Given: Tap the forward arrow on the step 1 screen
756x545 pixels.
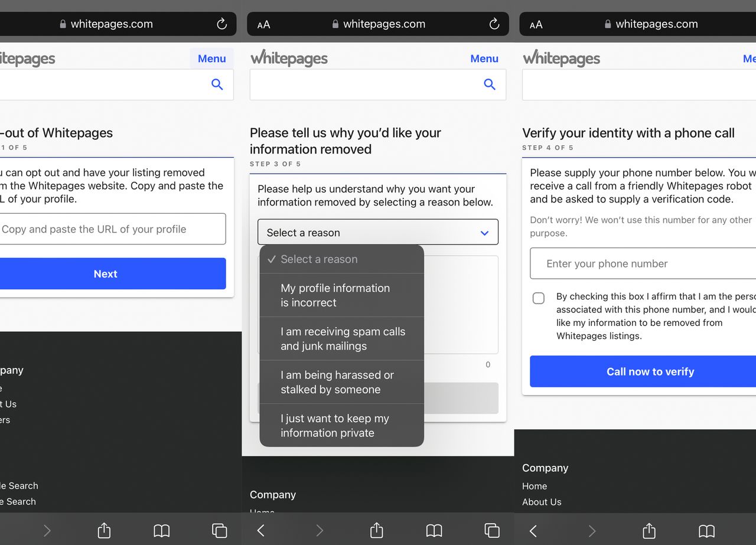Looking at the screenshot, I should tap(47, 531).
